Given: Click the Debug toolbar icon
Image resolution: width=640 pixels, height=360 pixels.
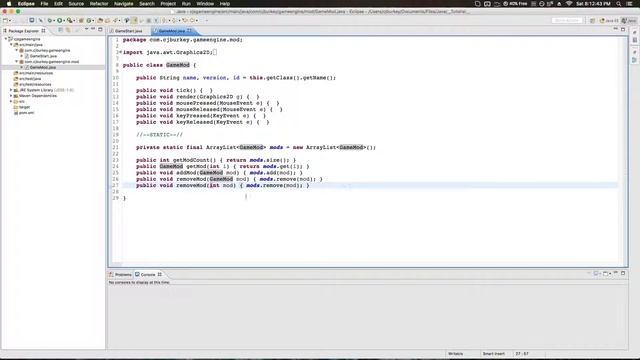Looking at the screenshot, I should [49, 20].
